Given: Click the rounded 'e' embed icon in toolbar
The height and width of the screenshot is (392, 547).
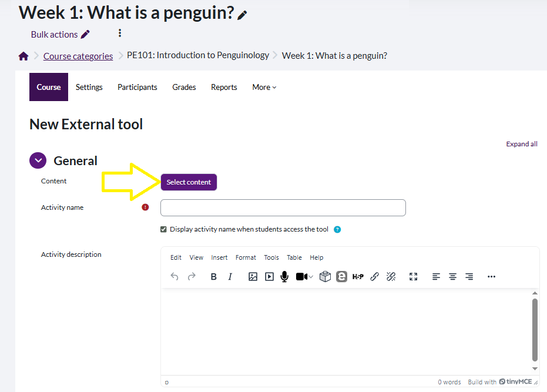Looking at the screenshot, I should click(341, 277).
